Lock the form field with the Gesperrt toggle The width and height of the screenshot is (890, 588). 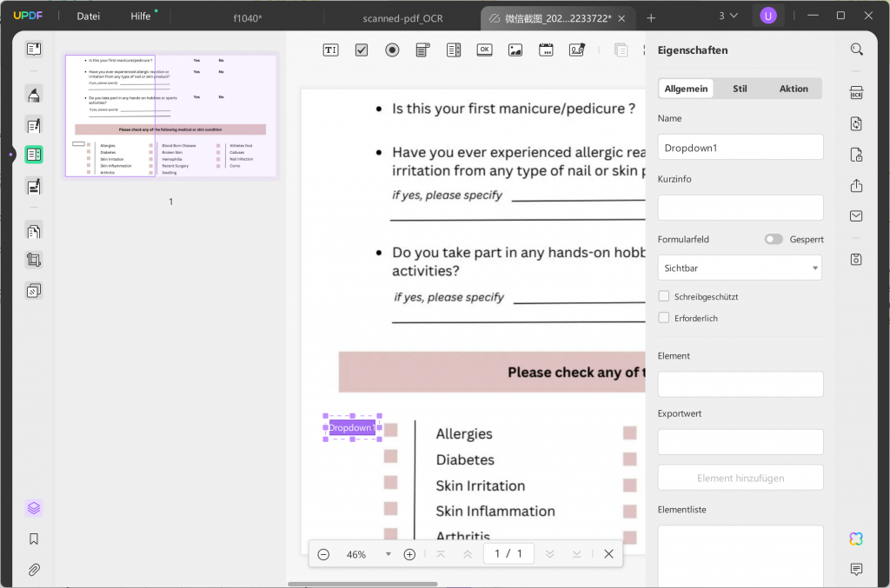(x=773, y=239)
